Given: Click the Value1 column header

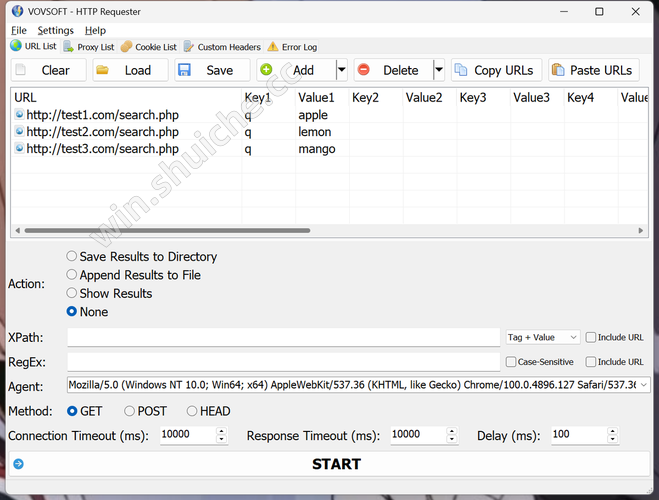Looking at the screenshot, I should 322,97.
